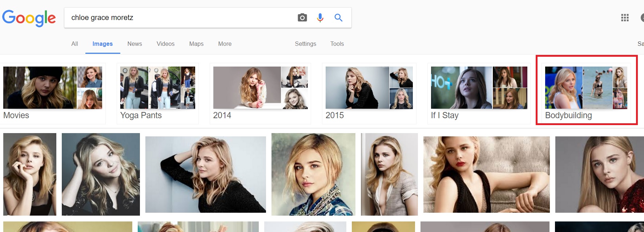Viewport: 644px width, 232px height.
Task: Open the Google apps grid
Action: (625, 17)
